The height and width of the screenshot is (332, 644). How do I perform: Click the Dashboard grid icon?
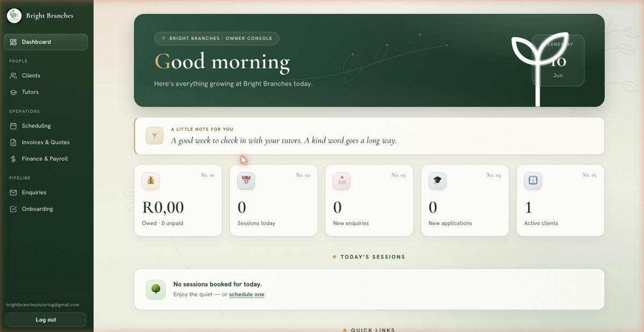pyautogui.click(x=13, y=42)
